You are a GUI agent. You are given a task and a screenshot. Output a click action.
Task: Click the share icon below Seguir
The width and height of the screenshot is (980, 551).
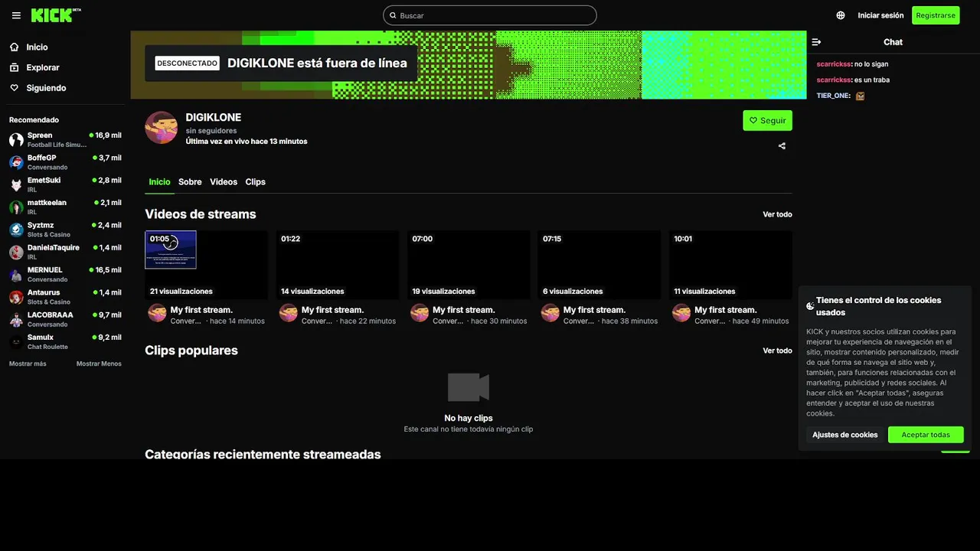click(782, 145)
